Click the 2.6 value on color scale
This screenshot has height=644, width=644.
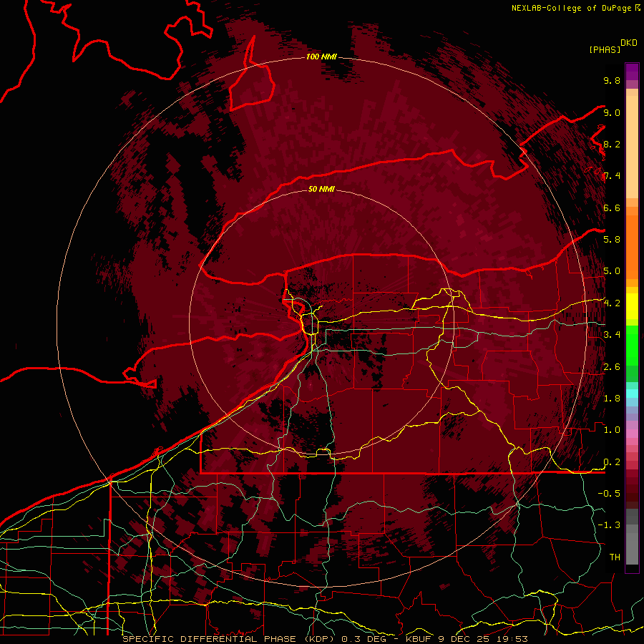coord(612,366)
